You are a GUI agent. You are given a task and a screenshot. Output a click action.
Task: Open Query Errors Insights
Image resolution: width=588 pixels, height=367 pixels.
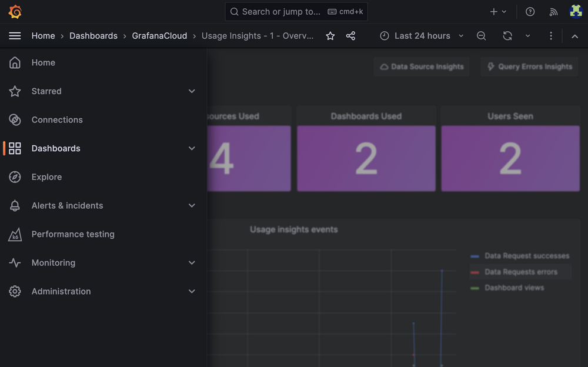[x=529, y=66]
